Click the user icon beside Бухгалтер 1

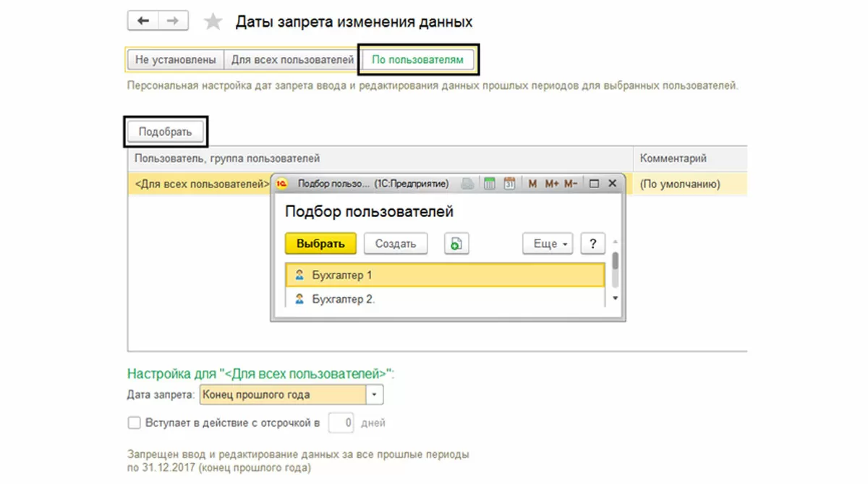tap(299, 276)
